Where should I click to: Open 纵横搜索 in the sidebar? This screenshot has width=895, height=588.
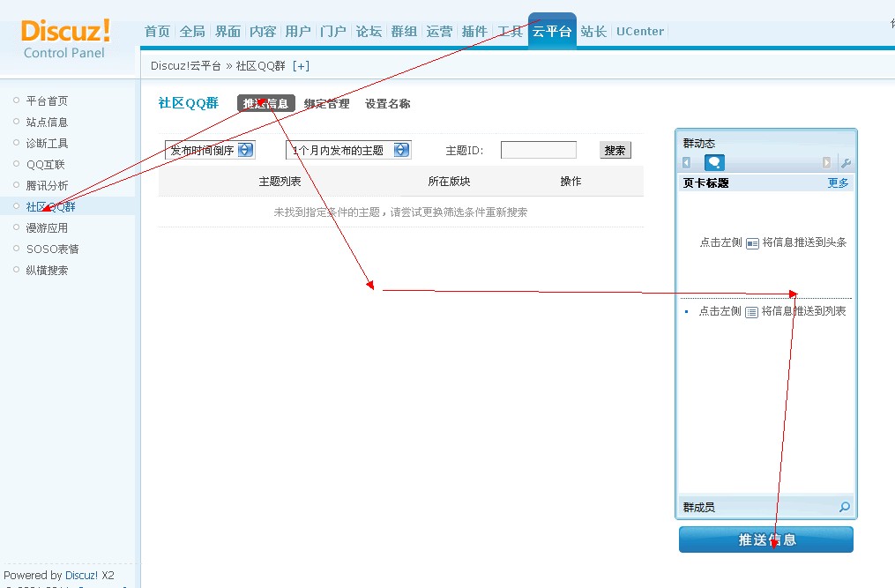point(47,270)
